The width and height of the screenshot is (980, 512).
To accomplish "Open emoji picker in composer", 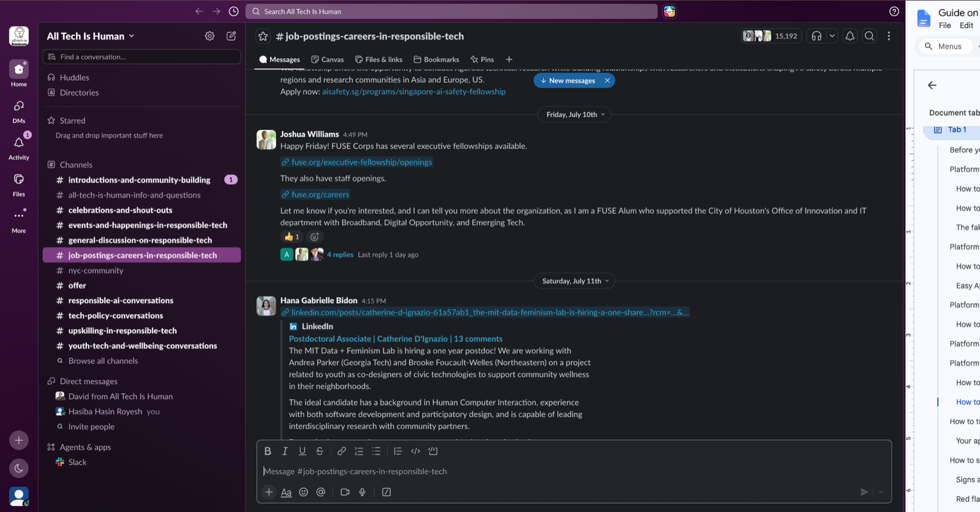I will coord(303,492).
